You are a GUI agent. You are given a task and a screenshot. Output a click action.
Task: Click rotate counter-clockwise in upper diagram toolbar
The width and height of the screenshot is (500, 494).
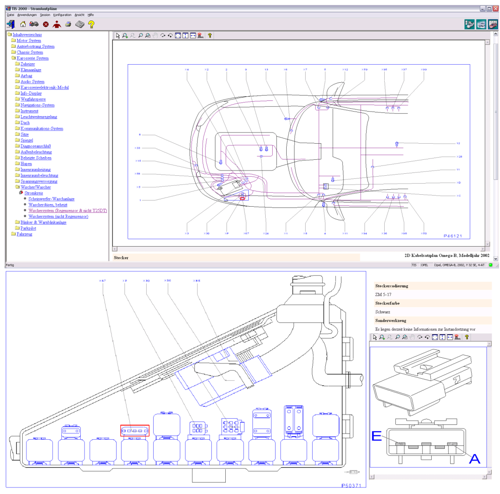click(x=170, y=35)
